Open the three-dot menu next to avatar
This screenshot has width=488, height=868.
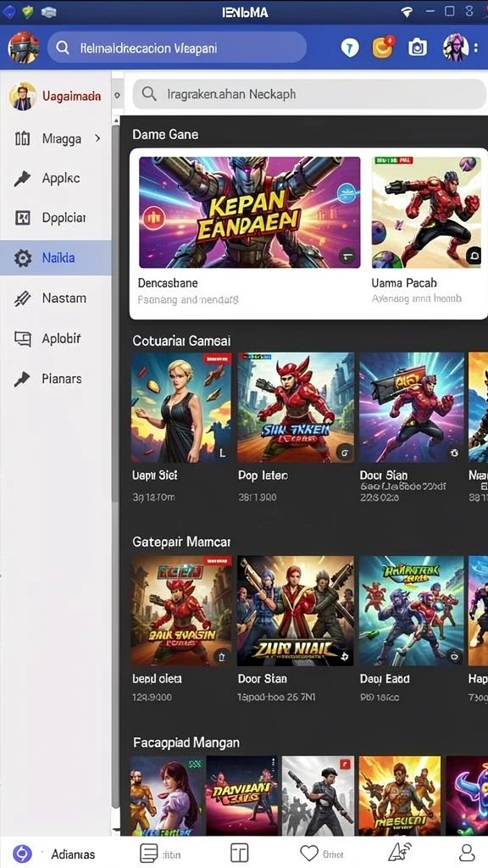tap(476, 47)
